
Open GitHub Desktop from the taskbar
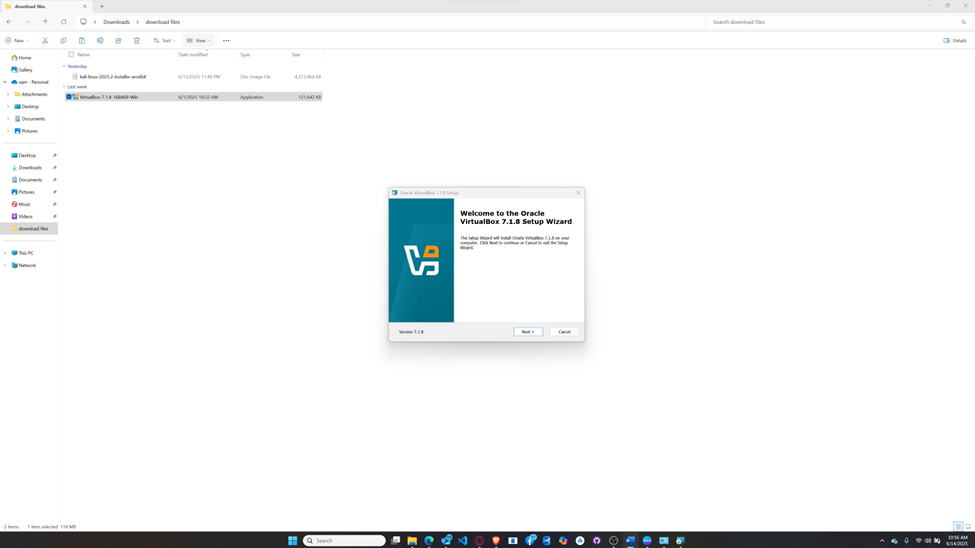tap(597, 541)
